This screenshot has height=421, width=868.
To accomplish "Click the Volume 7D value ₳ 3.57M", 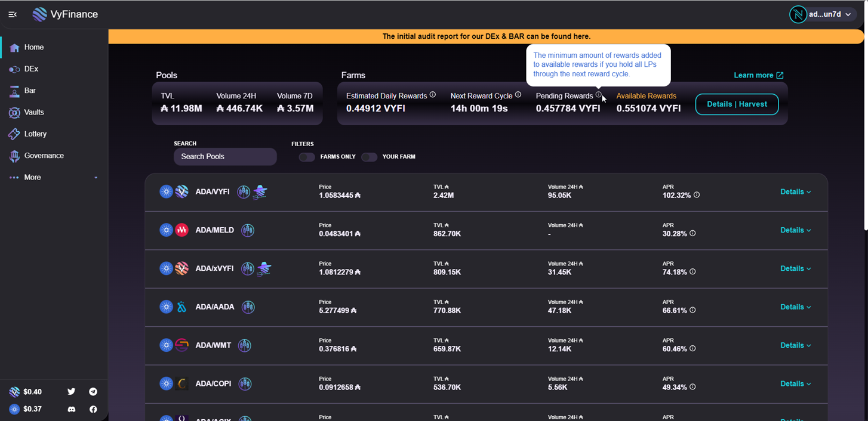I will click(296, 109).
